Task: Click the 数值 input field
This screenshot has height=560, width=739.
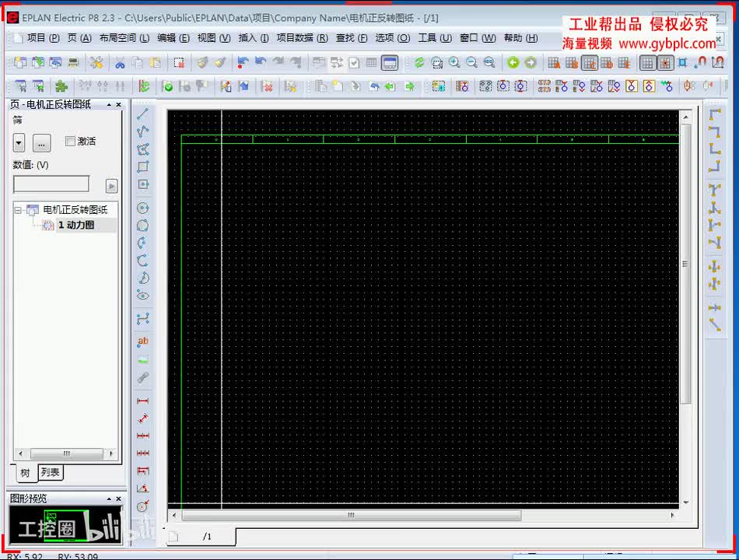Action: pyautogui.click(x=51, y=184)
